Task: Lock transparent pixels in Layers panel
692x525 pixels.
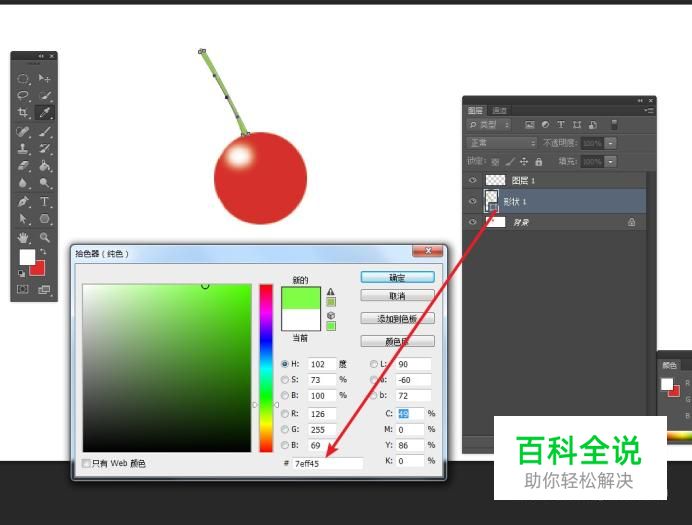Action: click(495, 162)
